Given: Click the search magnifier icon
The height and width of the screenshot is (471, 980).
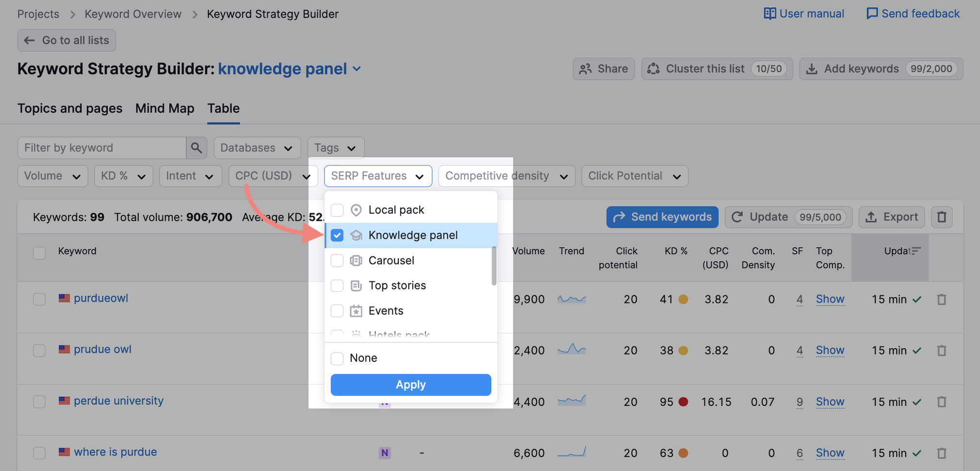Looking at the screenshot, I should pos(196,148).
